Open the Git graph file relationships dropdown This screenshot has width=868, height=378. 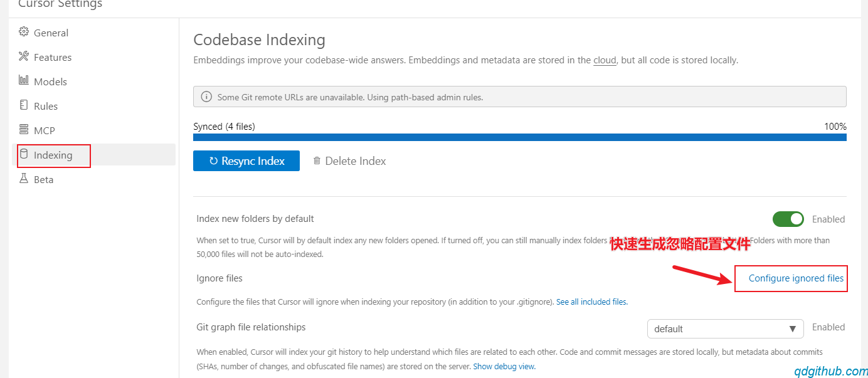tap(726, 328)
